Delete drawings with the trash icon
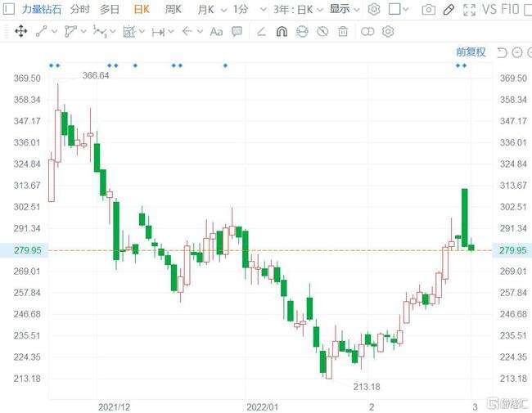Screen dimensions: 532x413 [343, 32]
